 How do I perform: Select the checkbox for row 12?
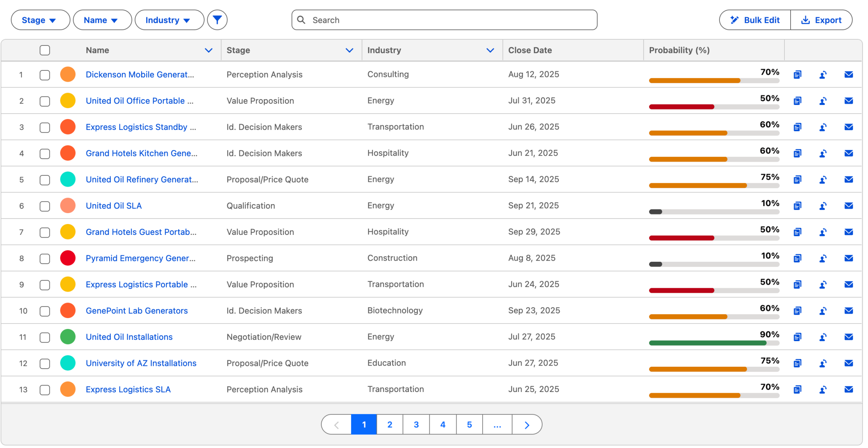click(45, 363)
